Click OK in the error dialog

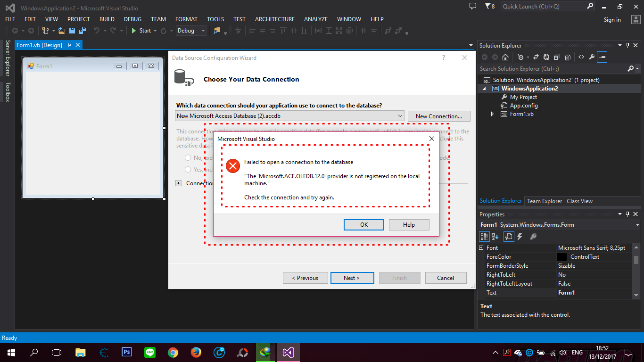click(364, 225)
